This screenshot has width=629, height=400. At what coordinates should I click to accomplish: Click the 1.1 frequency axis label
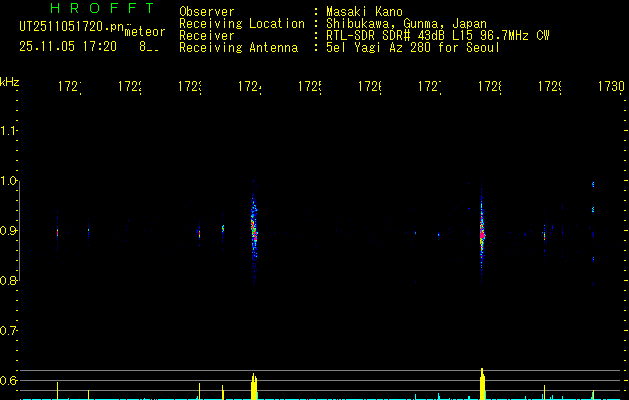[x=9, y=131]
